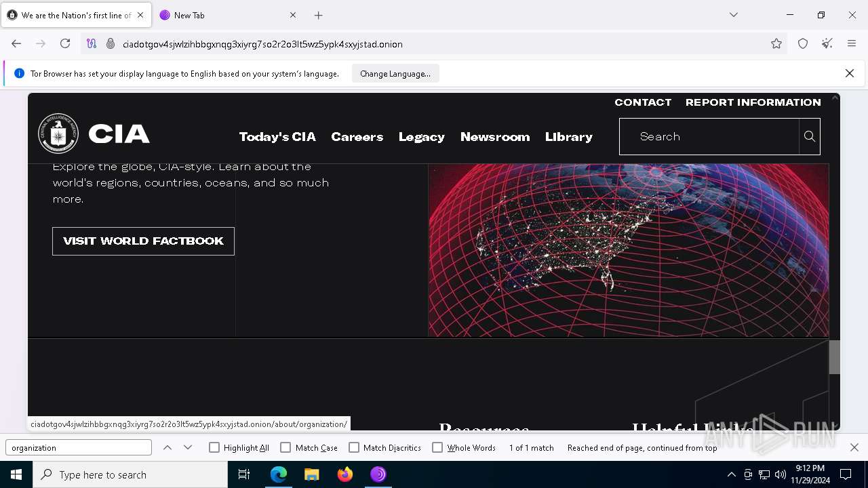Dismiss the language notification bar

(849, 73)
